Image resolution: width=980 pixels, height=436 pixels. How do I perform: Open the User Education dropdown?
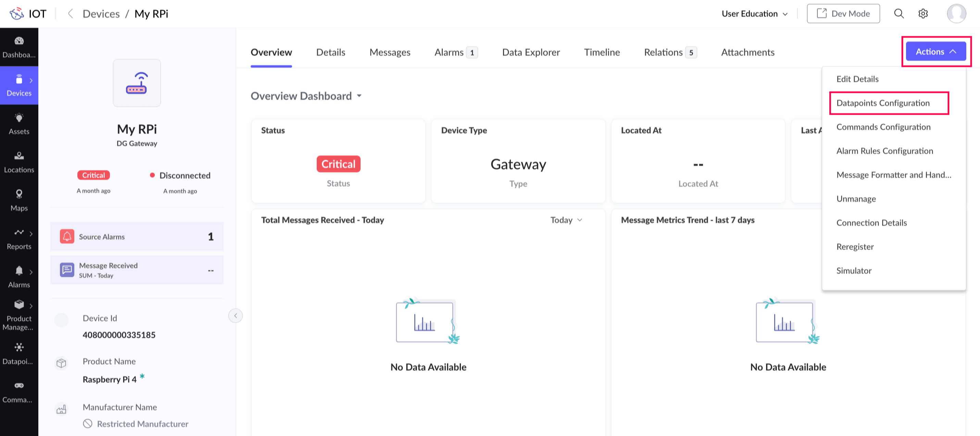pyautogui.click(x=754, y=14)
